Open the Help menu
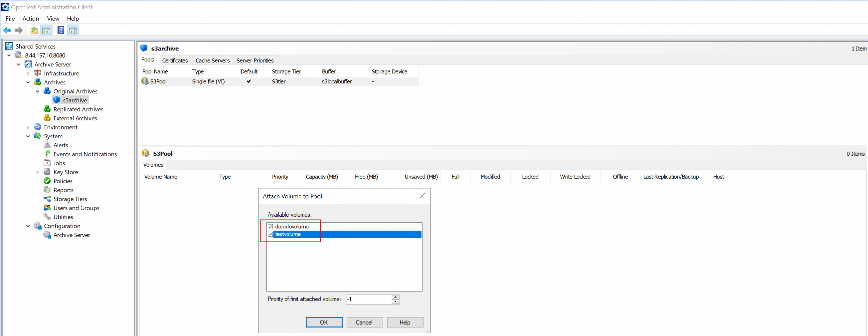 coord(73,19)
